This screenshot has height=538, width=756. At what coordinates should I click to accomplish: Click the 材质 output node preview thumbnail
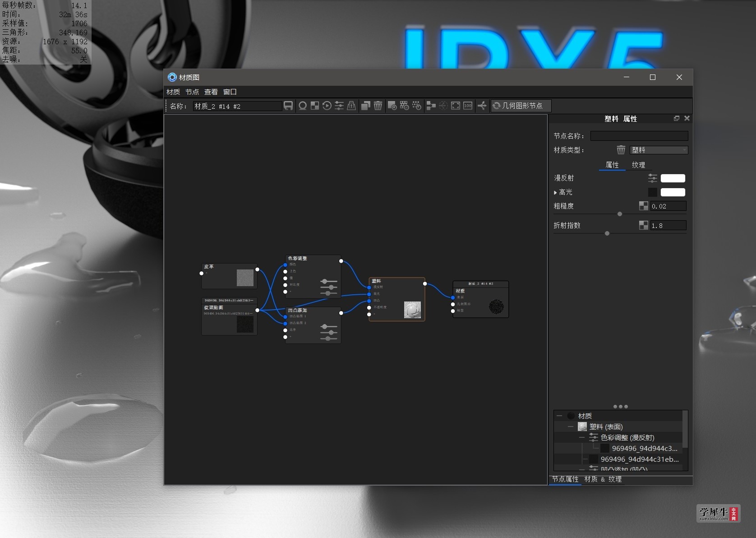pos(497,307)
